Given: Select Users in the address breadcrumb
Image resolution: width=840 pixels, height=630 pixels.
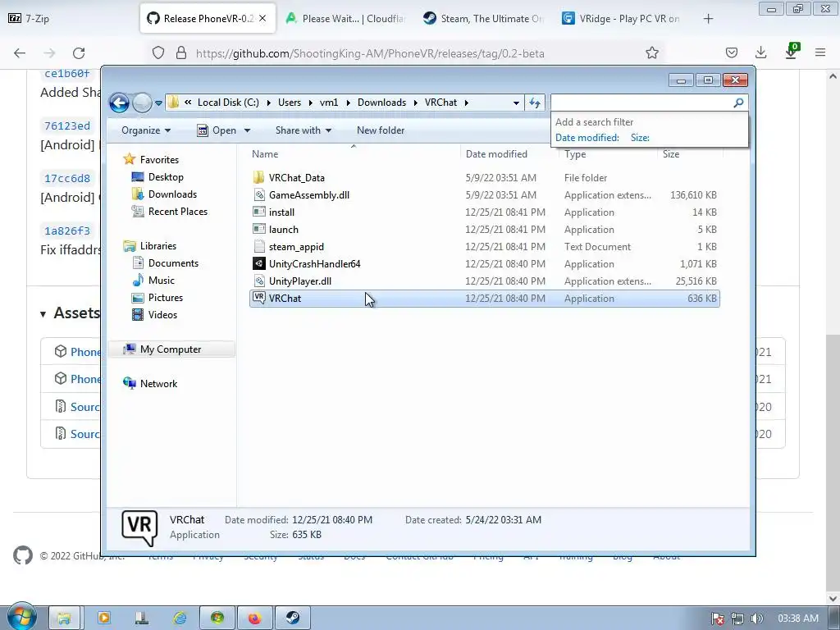Looking at the screenshot, I should pyautogui.click(x=290, y=103).
